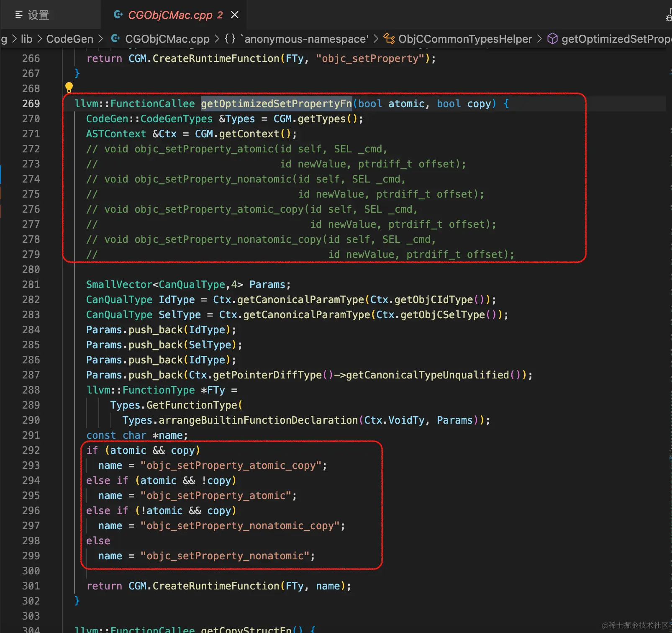The image size is (672, 633).
Task: Click the closing brace on line 302
Action: (x=77, y=601)
